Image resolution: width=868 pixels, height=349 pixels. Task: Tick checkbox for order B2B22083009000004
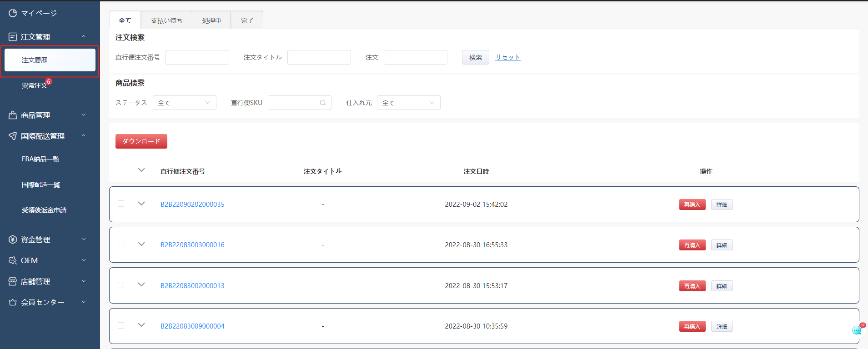coord(121,325)
